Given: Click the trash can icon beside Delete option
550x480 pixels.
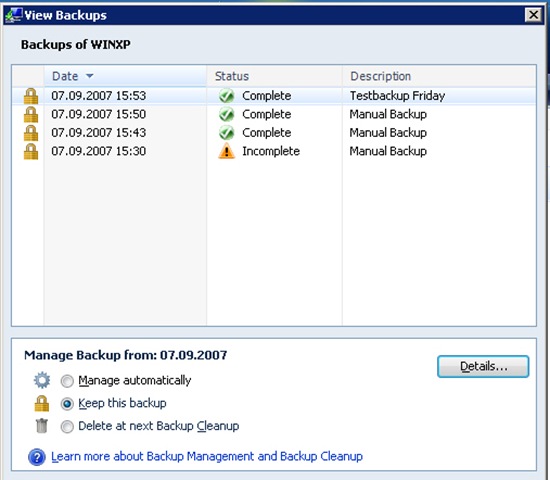Looking at the screenshot, I should [42, 426].
